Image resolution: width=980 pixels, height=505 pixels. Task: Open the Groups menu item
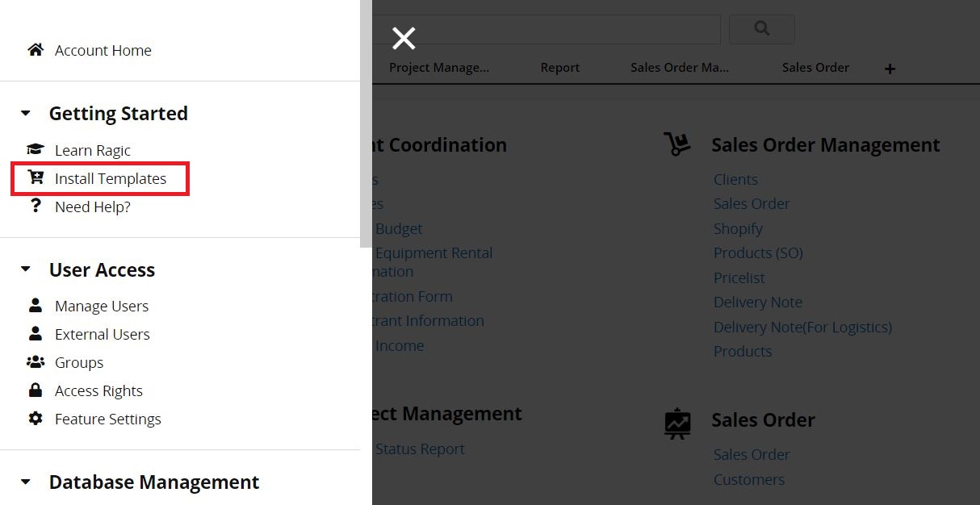click(x=65, y=362)
